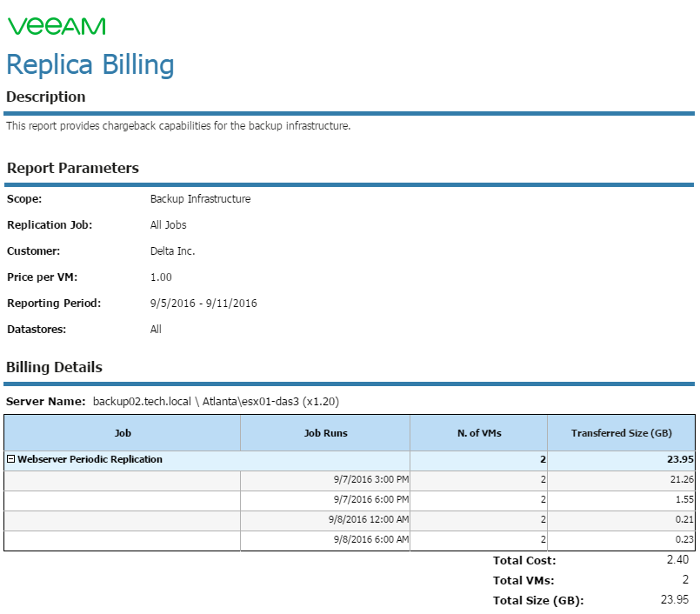Click the Job column header
700x614 pixels.
pyautogui.click(x=123, y=433)
